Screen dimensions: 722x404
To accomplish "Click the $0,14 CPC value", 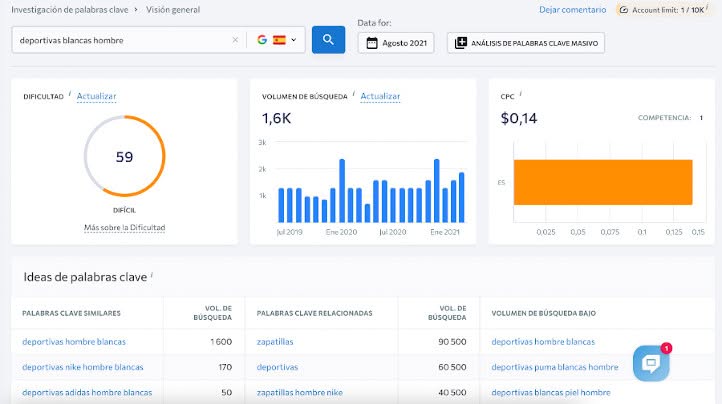I will tap(519, 118).
